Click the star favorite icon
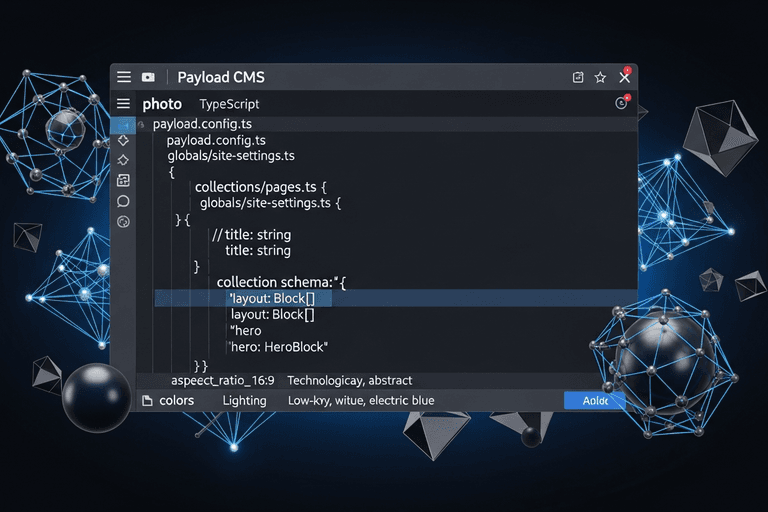768x512 pixels. tap(600, 77)
